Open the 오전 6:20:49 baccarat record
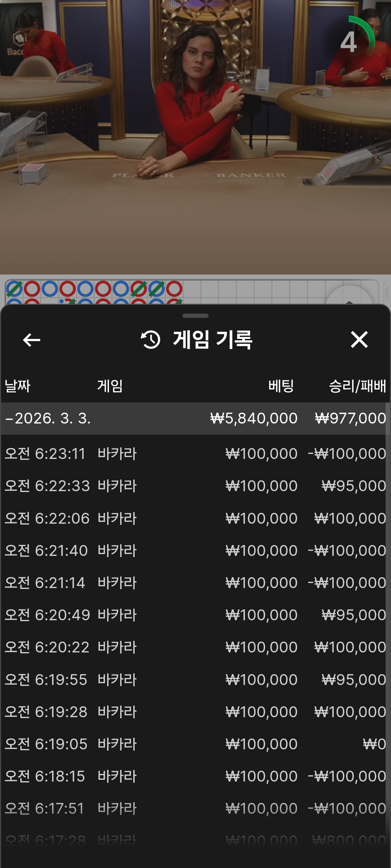The image size is (391, 868). point(195,615)
